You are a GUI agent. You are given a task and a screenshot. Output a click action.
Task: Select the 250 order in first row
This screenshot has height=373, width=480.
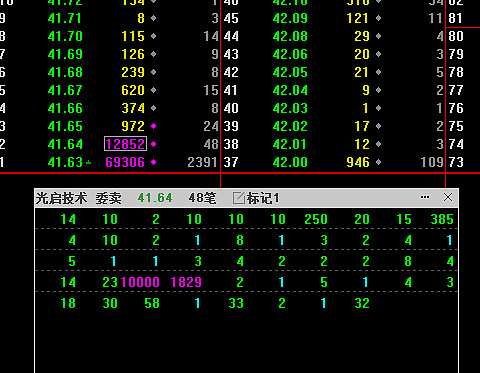pos(316,219)
